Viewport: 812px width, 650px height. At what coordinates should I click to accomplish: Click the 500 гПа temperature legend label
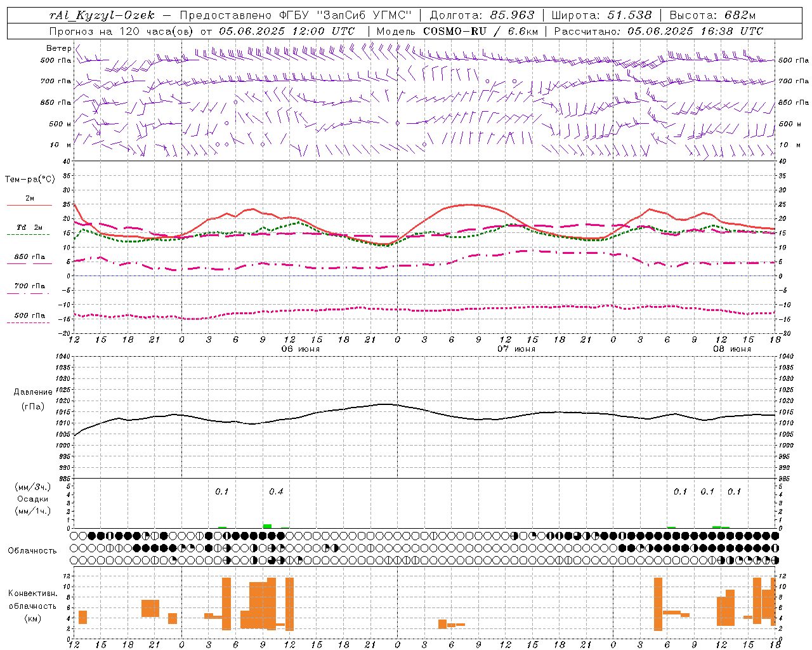click(30, 315)
